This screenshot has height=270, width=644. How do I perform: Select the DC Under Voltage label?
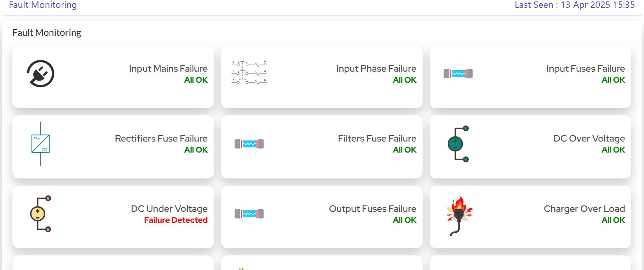pos(169,209)
